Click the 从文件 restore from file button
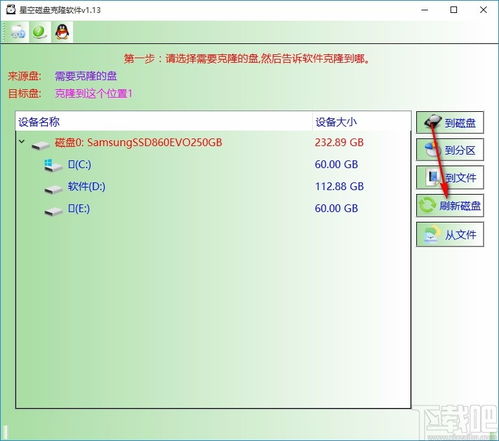This screenshot has height=441, width=499. (450, 235)
